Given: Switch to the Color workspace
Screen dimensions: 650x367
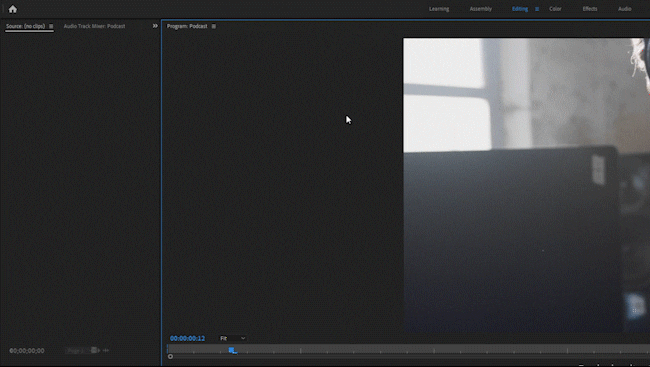Looking at the screenshot, I should click(x=555, y=9).
